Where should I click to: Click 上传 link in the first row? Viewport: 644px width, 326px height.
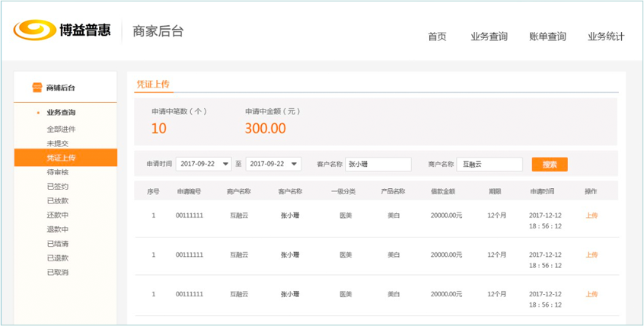(x=591, y=216)
